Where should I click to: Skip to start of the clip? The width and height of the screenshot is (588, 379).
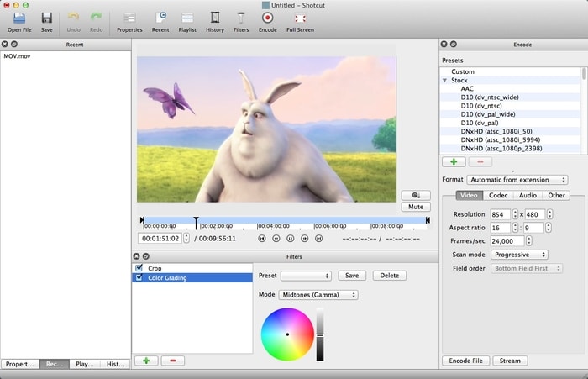(262, 239)
